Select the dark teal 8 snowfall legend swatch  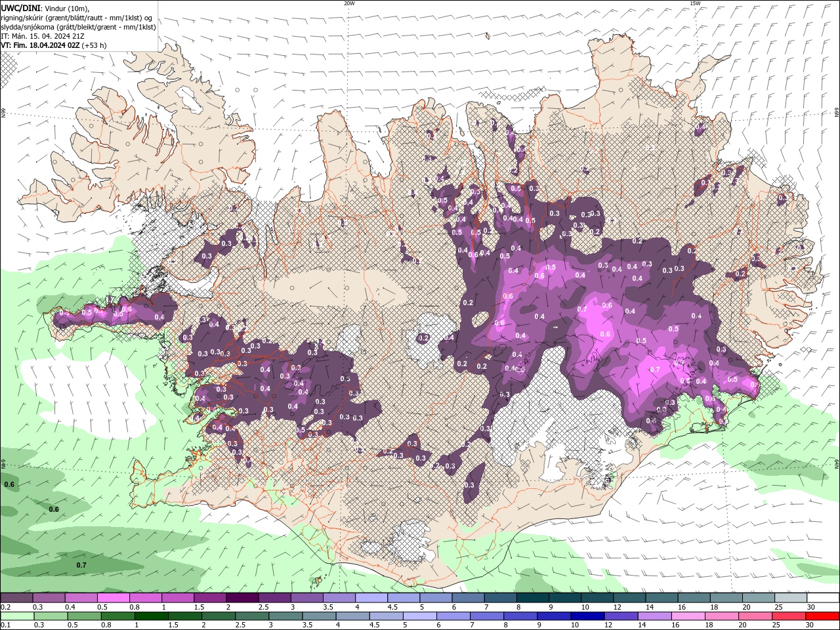tap(532, 598)
